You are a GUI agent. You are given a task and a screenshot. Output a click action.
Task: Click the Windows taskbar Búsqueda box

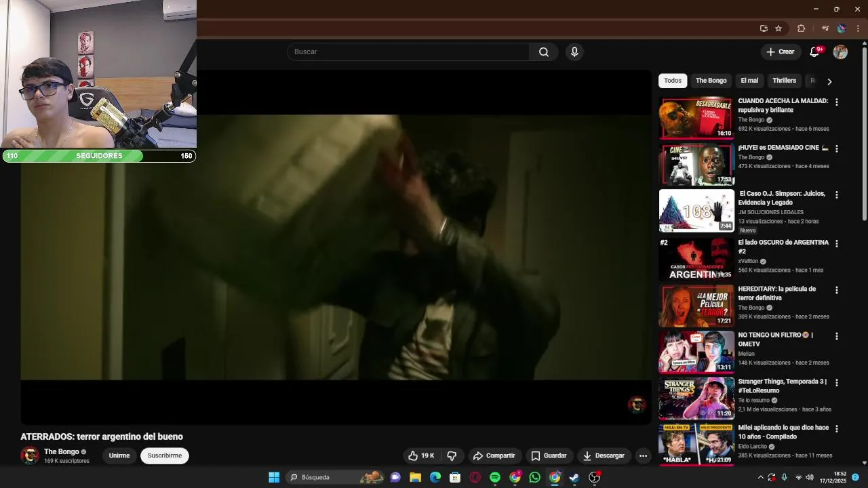335,477
